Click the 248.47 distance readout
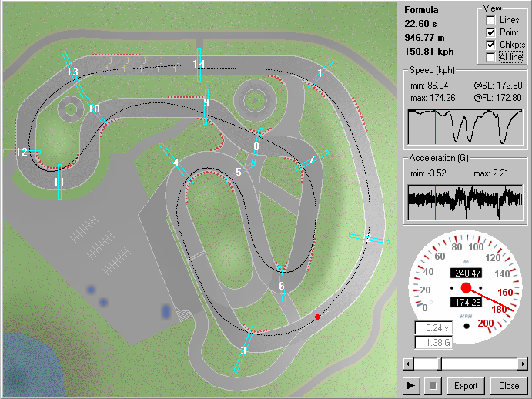The image size is (532, 399). click(467, 273)
